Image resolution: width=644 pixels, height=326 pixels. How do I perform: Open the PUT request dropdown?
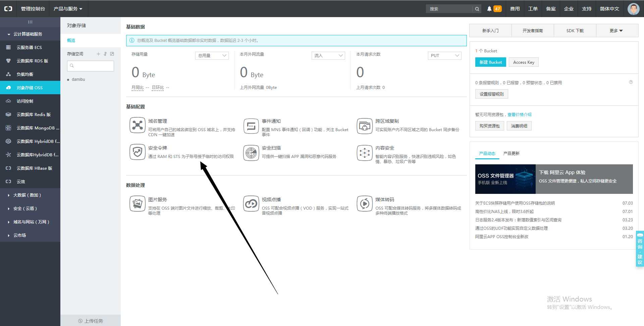pyautogui.click(x=445, y=56)
